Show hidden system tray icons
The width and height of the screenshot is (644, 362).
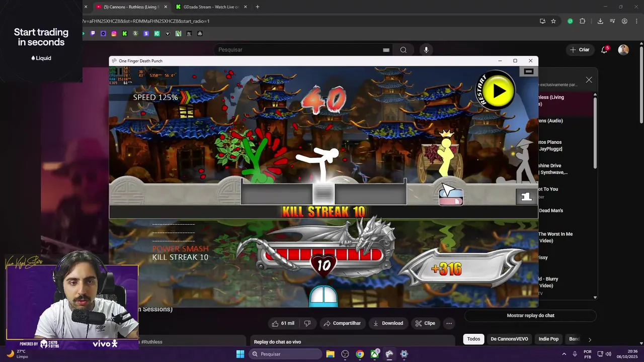[x=563, y=354]
